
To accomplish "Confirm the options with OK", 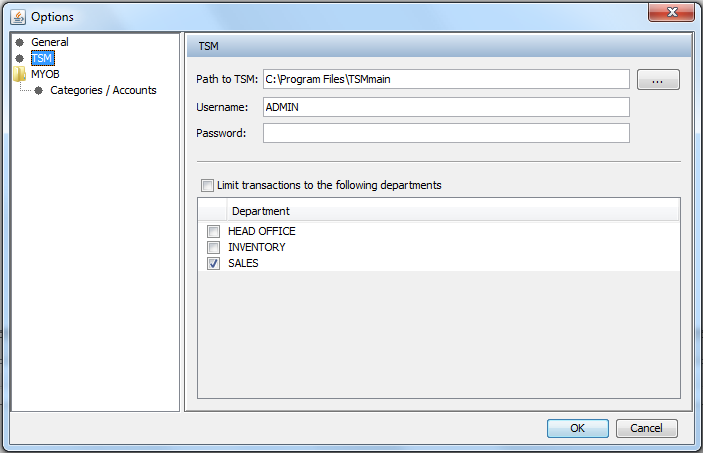I will [577, 428].
